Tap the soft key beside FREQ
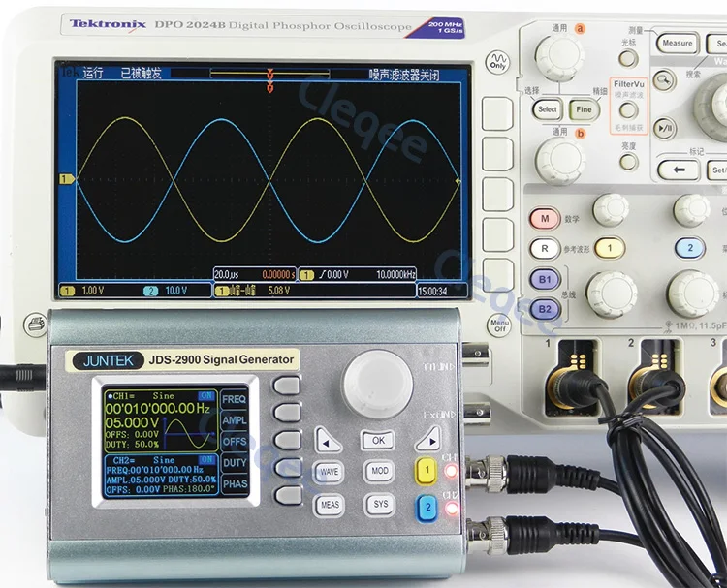 pyautogui.click(x=287, y=385)
